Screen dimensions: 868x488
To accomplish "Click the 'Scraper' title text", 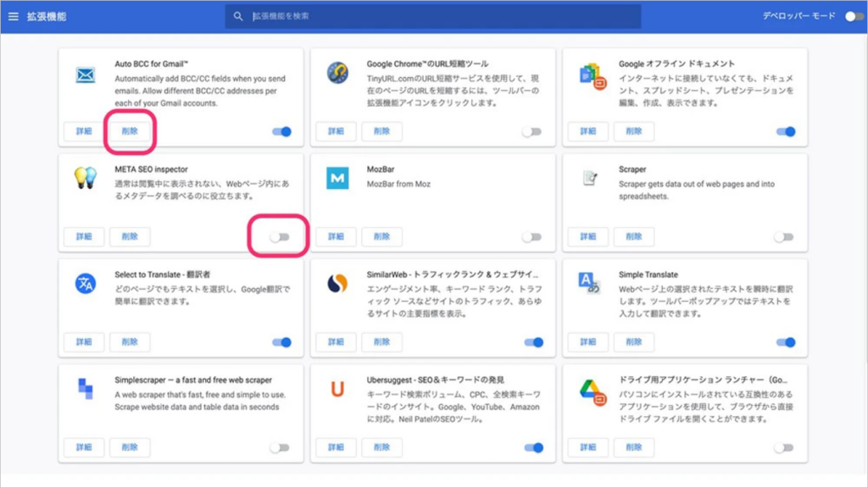I will click(632, 169).
